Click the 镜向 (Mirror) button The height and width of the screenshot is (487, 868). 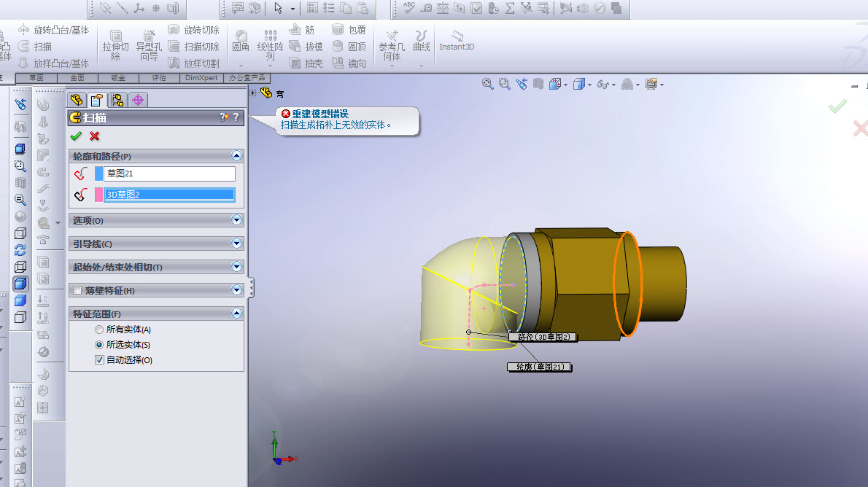coord(349,63)
